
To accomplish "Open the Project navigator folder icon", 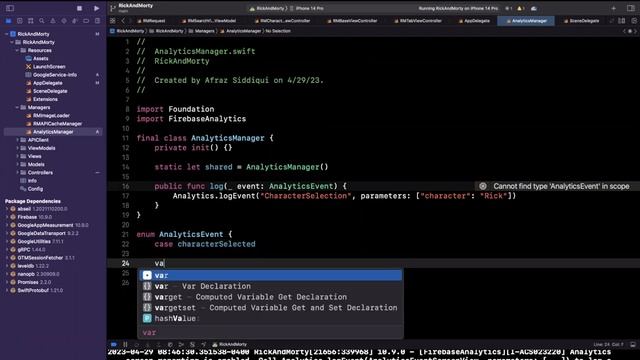I will pos(9,21).
